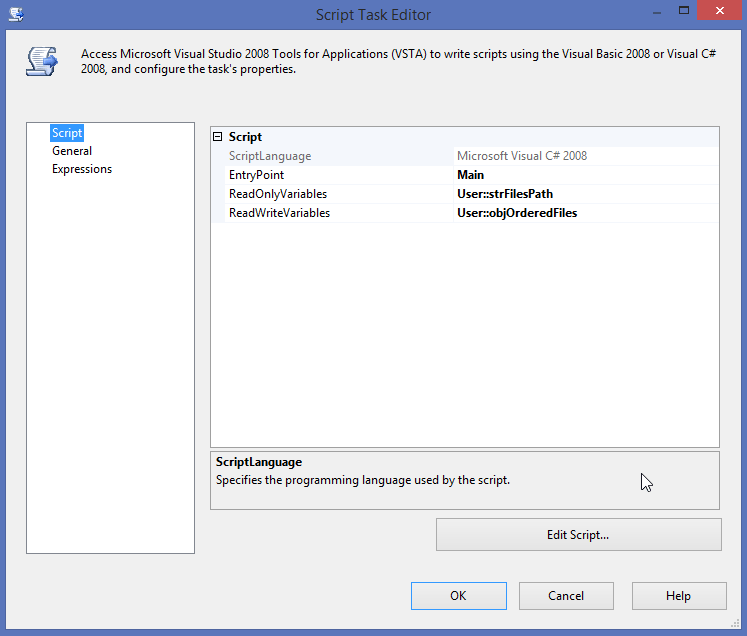Click the Microsoft Visual C# 2008 value
747x636 pixels.
point(522,156)
